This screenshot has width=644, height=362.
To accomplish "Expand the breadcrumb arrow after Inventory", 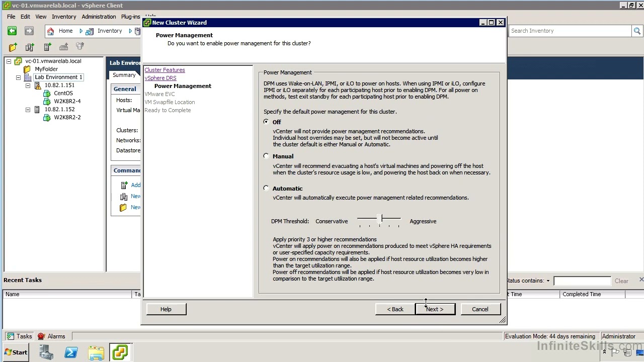I will [x=130, y=31].
